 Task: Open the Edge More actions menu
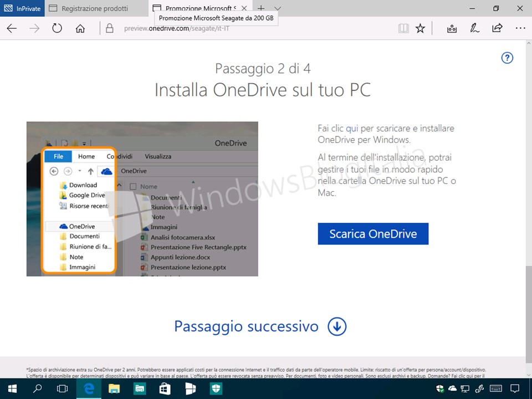point(520,28)
